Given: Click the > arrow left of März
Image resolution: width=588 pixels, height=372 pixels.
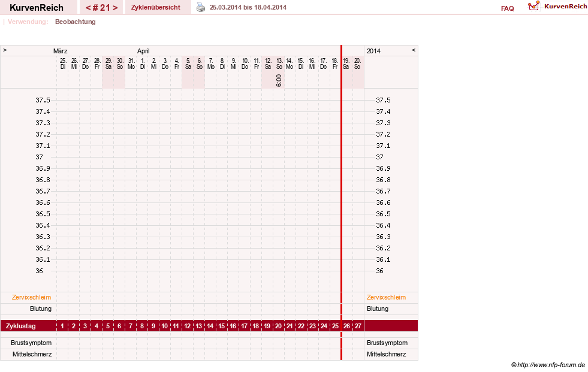Looking at the screenshot, I should 5,50.
